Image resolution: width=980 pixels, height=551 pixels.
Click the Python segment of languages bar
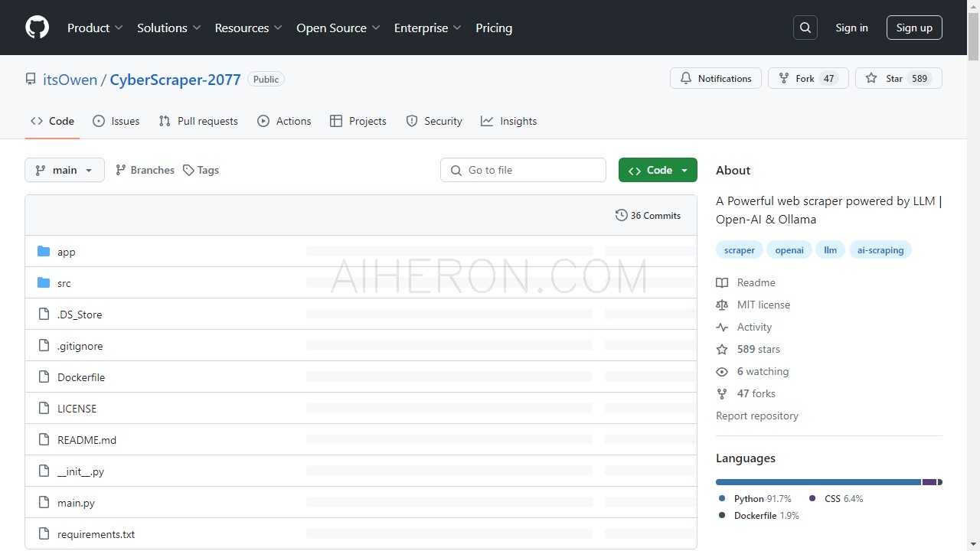point(818,482)
